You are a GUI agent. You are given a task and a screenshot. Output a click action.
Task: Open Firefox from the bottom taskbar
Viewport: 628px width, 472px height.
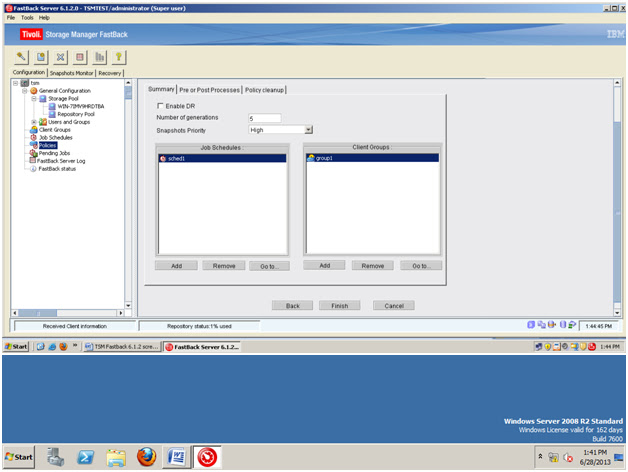147,457
